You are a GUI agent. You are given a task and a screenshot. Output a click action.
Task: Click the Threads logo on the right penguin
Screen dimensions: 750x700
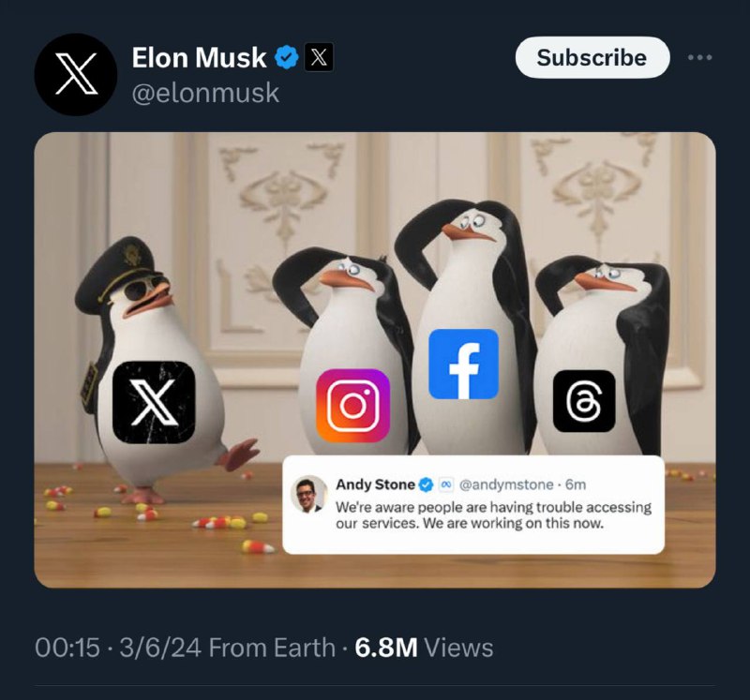tap(584, 401)
